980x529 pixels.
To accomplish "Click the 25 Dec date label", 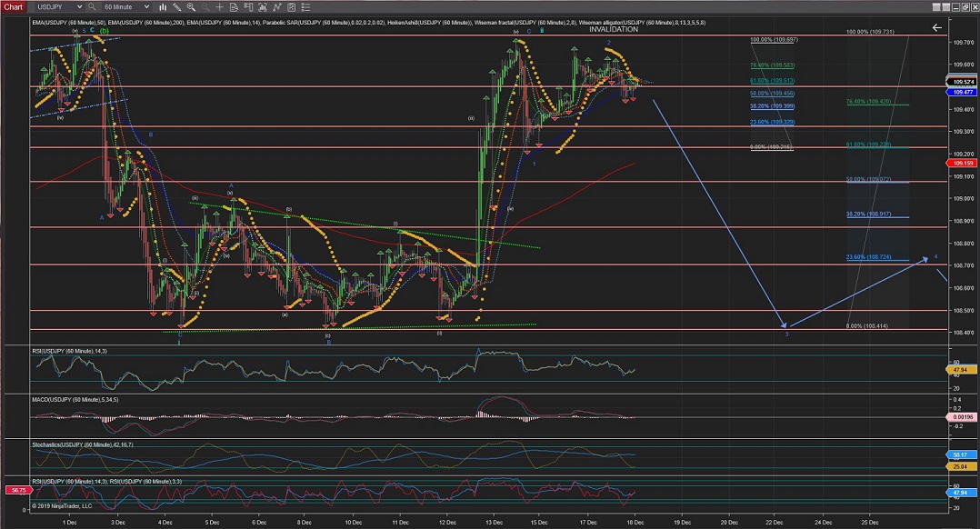I will [x=870, y=522].
